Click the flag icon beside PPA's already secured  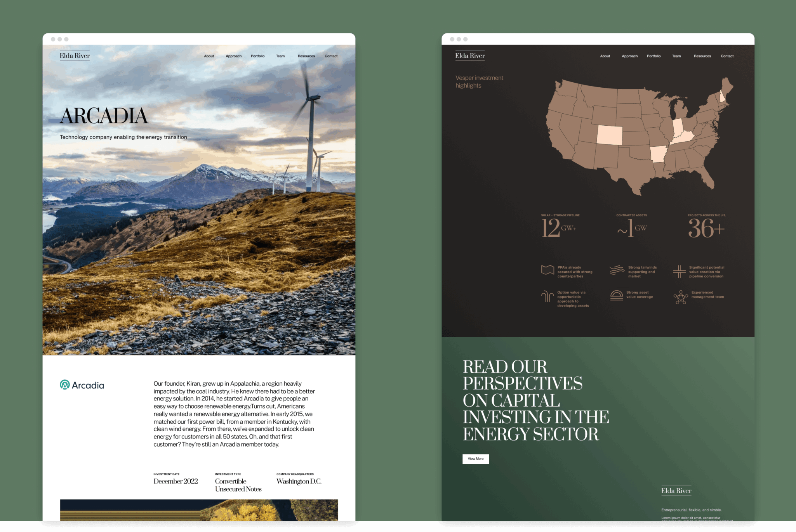[547, 270]
